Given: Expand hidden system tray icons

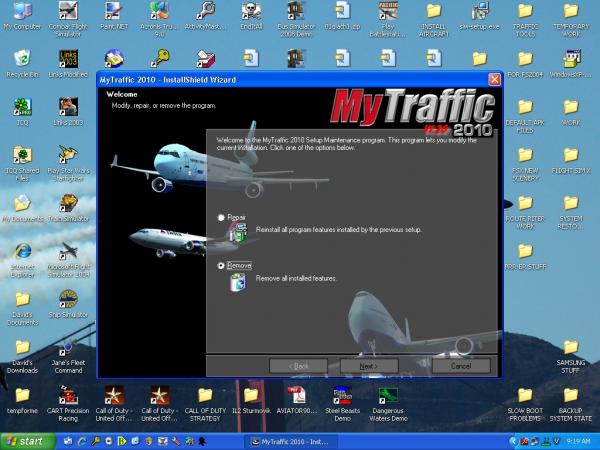Looking at the screenshot, I should tap(513, 441).
